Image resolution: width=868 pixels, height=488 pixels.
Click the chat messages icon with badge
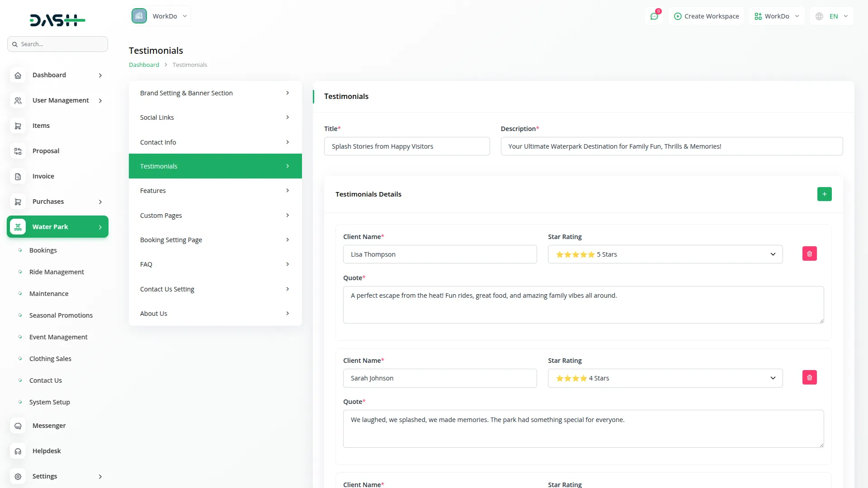coord(654,16)
